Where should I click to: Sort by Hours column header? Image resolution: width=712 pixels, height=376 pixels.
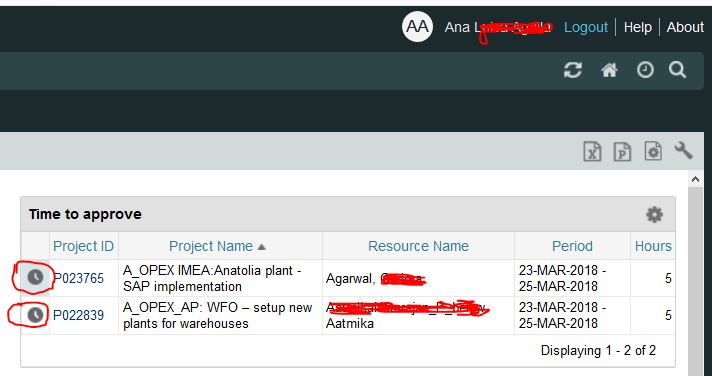coord(653,246)
